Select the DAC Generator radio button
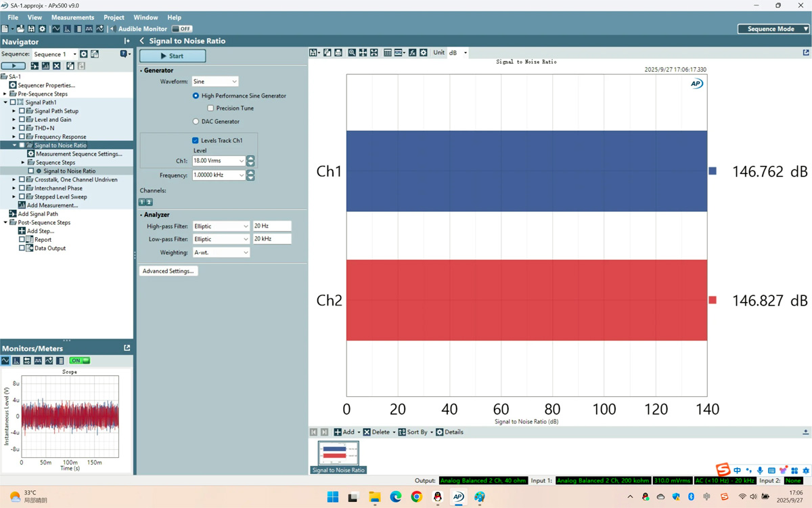 click(x=196, y=122)
